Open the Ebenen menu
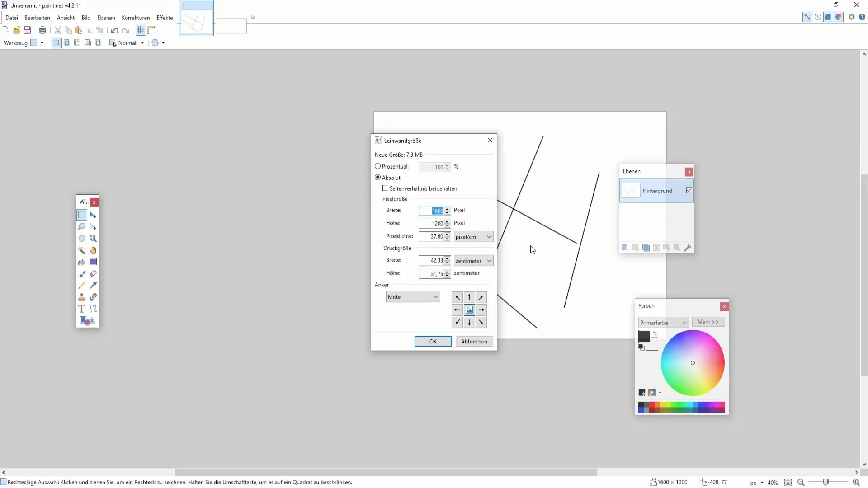The image size is (868, 488). pos(106,18)
